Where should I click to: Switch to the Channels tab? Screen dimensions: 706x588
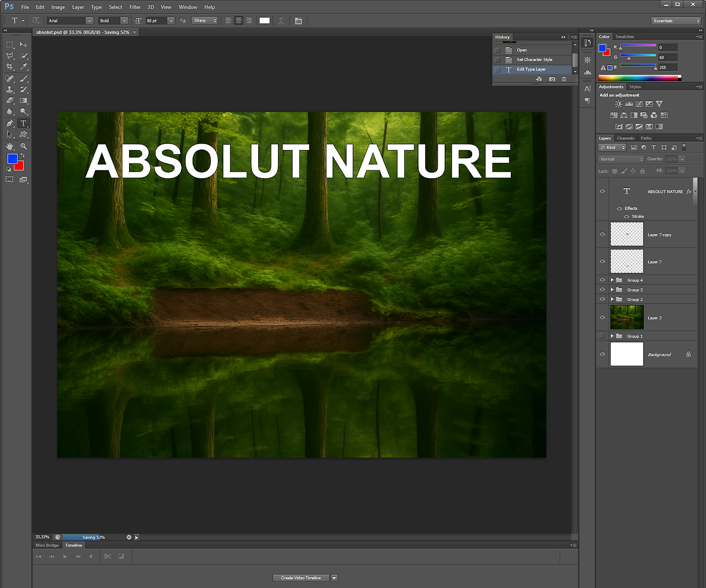pos(625,138)
